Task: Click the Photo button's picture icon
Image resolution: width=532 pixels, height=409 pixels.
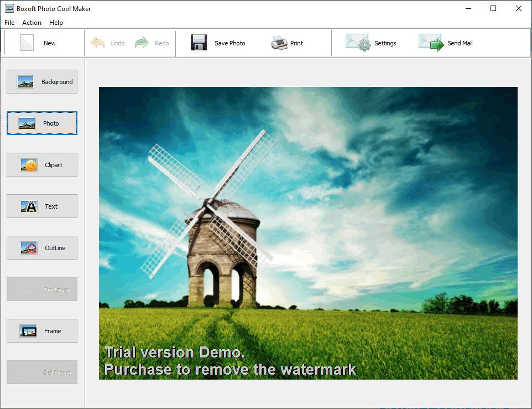Action: point(27,123)
